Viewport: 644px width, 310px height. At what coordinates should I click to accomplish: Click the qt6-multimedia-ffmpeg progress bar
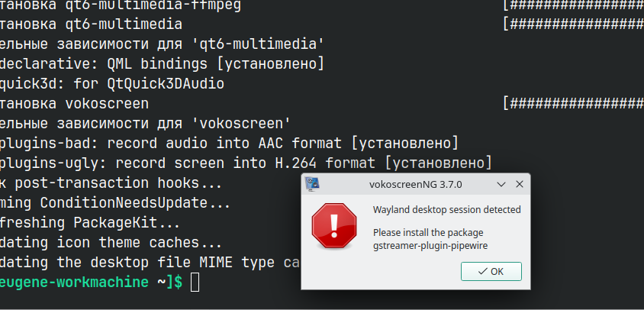(x=573, y=5)
